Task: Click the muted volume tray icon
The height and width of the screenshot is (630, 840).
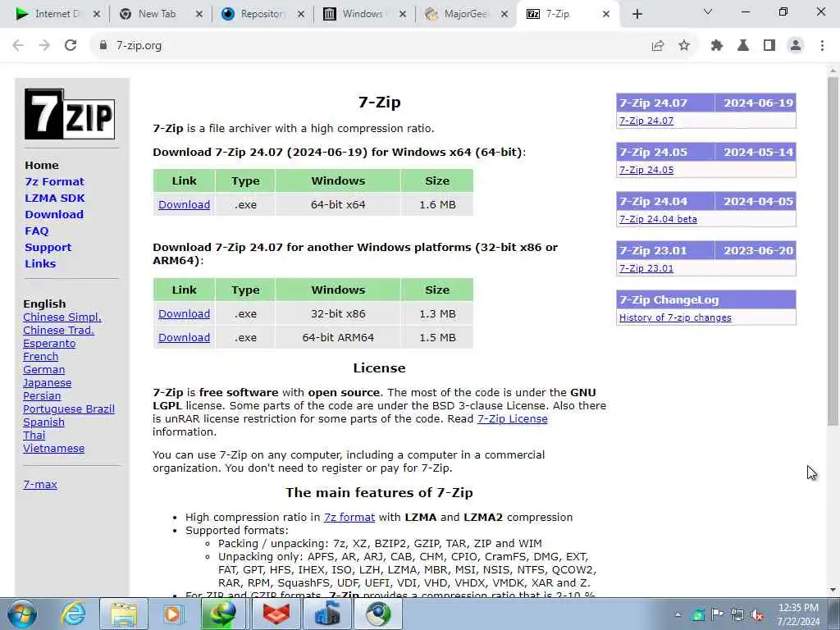Action: pos(757,614)
